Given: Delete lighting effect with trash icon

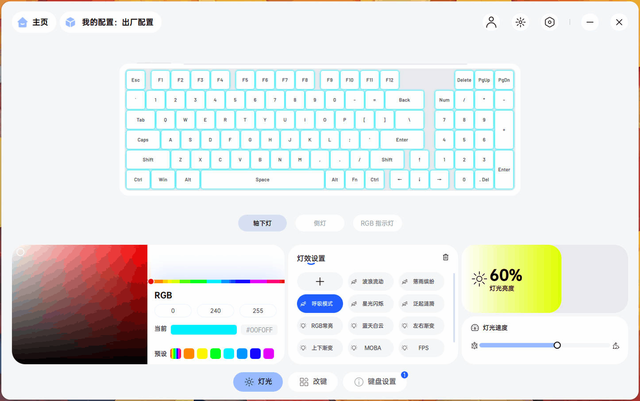Looking at the screenshot, I should pos(445,257).
